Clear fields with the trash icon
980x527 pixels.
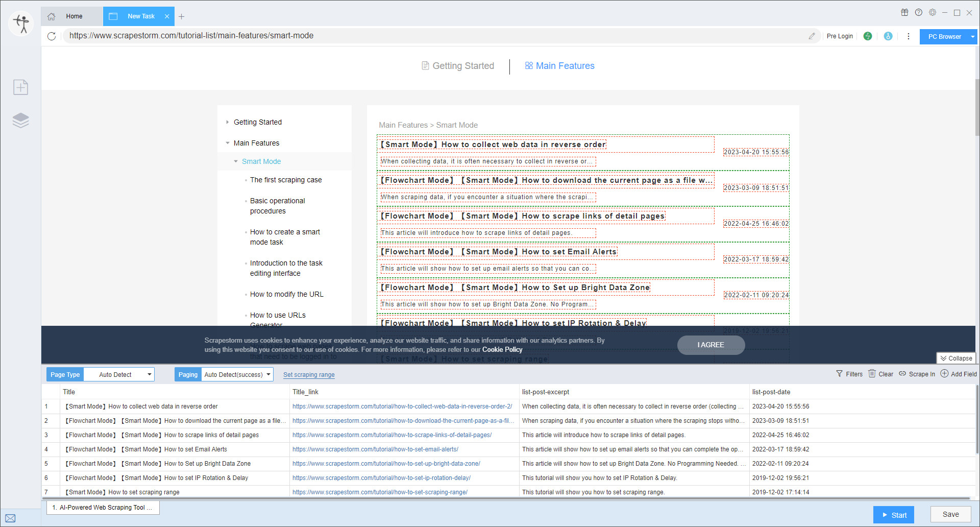[x=872, y=374]
